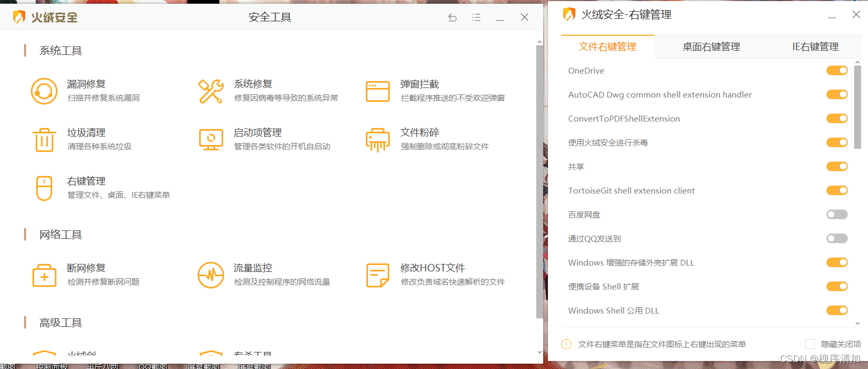The width and height of the screenshot is (868, 369).
Task: Open the 流量监控 pulse icon
Action: 211,275
